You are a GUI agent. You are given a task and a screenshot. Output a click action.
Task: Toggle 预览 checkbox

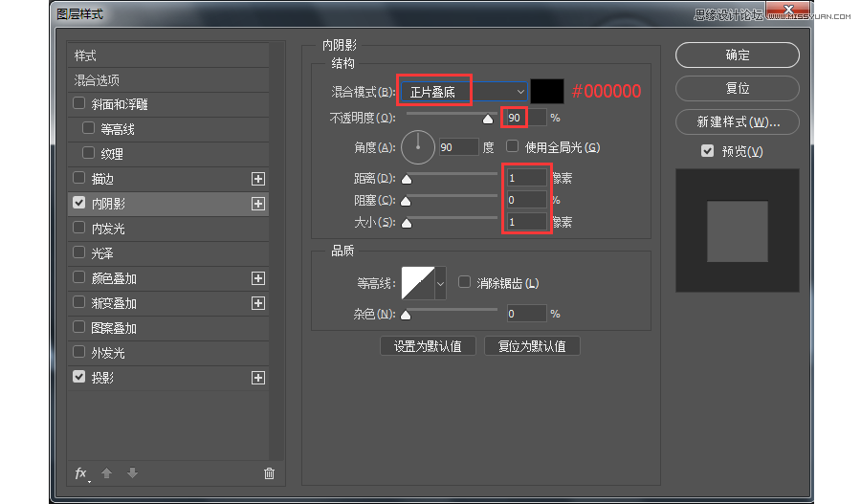tap(707, 150)
